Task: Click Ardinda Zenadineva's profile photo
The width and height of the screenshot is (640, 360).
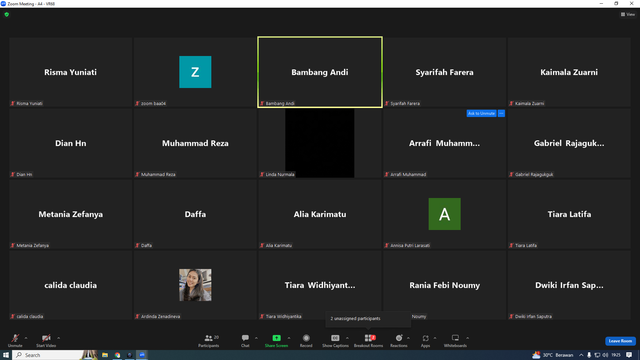Action: (195, 285)
